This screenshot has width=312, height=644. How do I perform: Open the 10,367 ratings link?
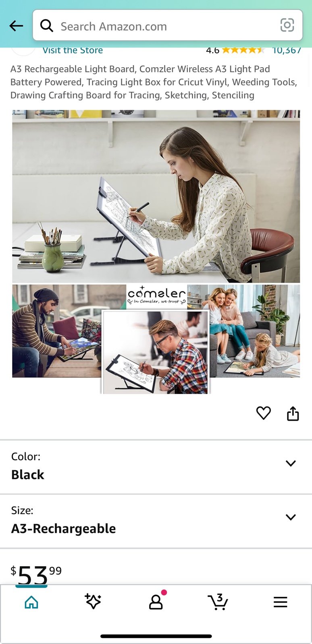tap(287, 50)
